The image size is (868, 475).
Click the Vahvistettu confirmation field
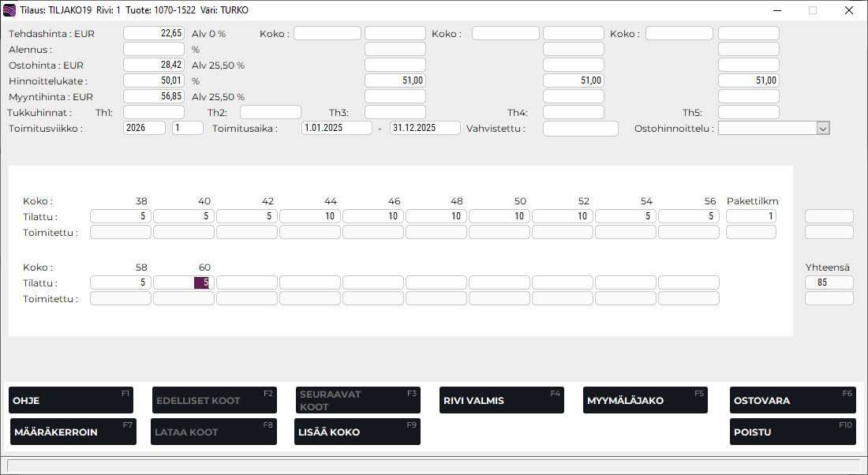tap(581, 129)
